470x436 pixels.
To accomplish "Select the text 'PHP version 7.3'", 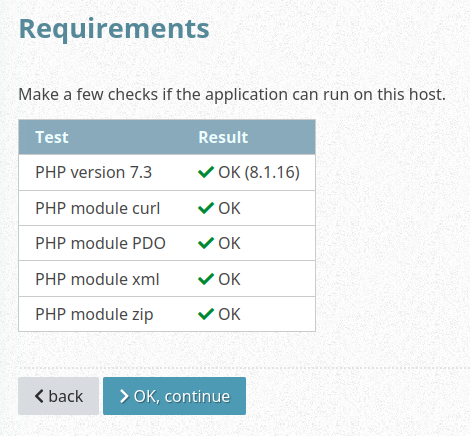I will point(94,172).
